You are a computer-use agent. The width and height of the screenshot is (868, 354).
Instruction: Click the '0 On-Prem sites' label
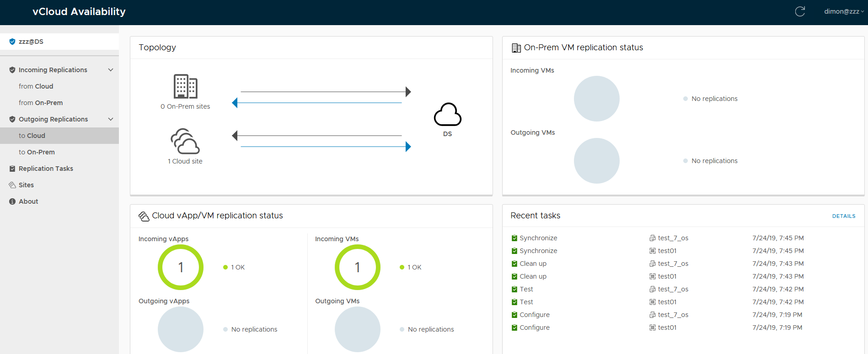[185, 106]
